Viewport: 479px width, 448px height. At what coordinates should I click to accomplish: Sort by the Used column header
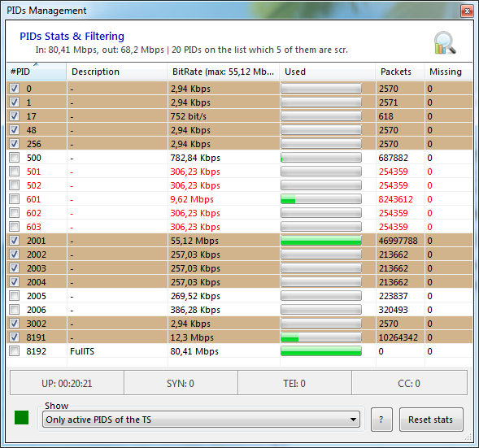point(328,72)
